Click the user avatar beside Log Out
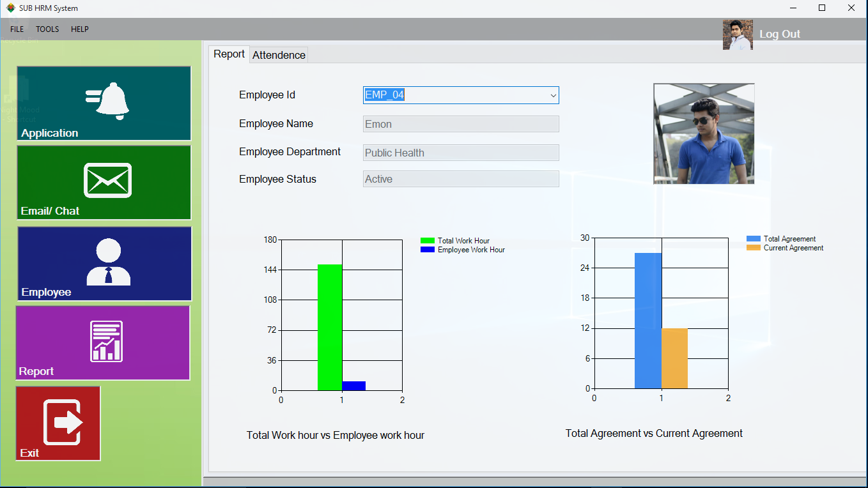The image size is (868, 488). (738, 34)
